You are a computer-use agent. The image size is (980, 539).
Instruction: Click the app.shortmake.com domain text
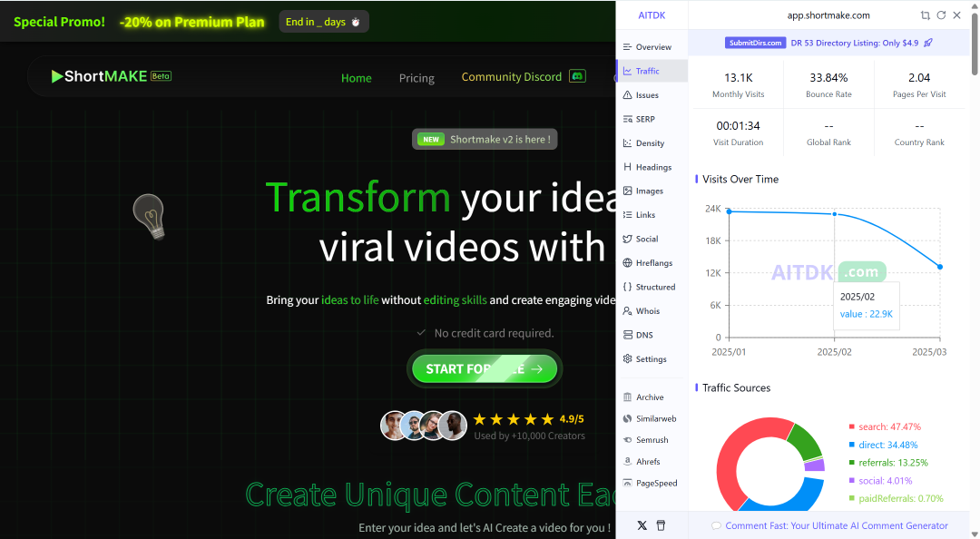828,15
